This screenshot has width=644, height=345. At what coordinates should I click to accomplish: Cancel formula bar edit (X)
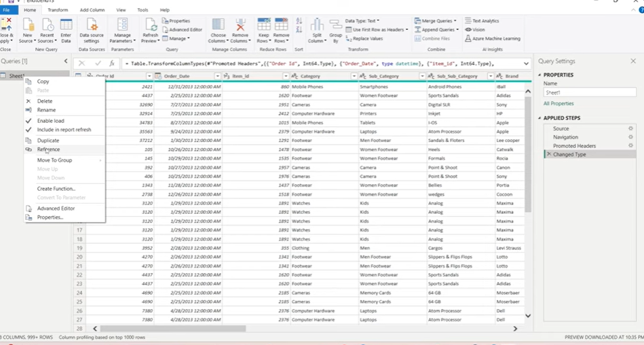pos(81,63)
